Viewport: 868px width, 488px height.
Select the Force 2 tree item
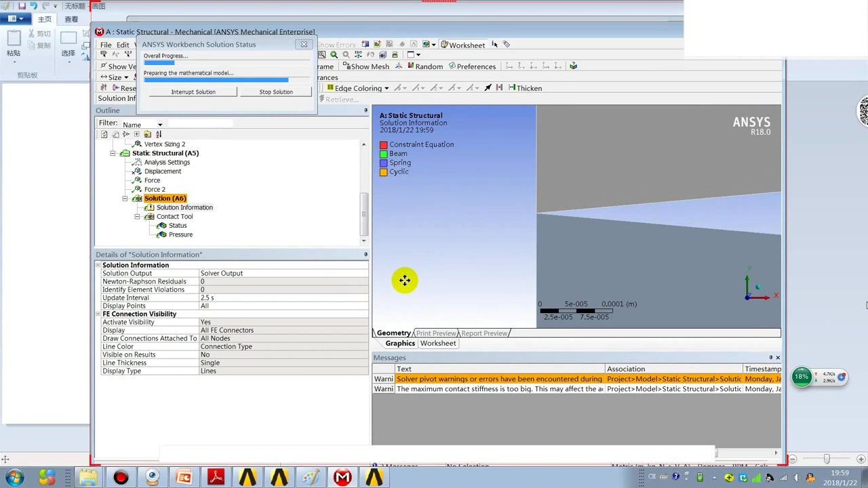point(155,190)
